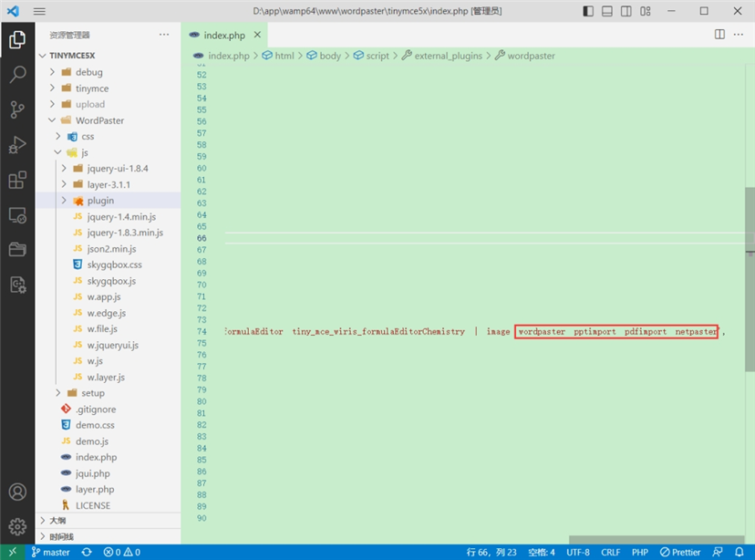Open the Manage gear menu

[x=17, y=527]
